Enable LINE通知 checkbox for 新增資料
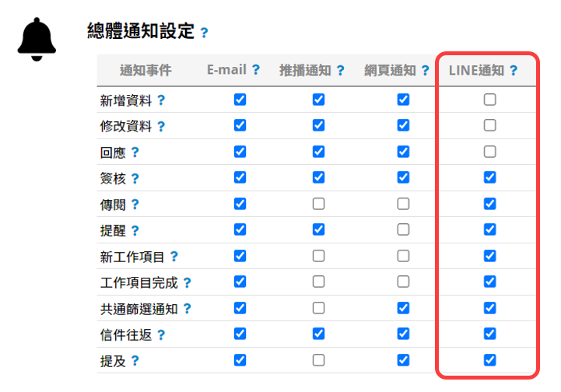 (x=489, y=100)
